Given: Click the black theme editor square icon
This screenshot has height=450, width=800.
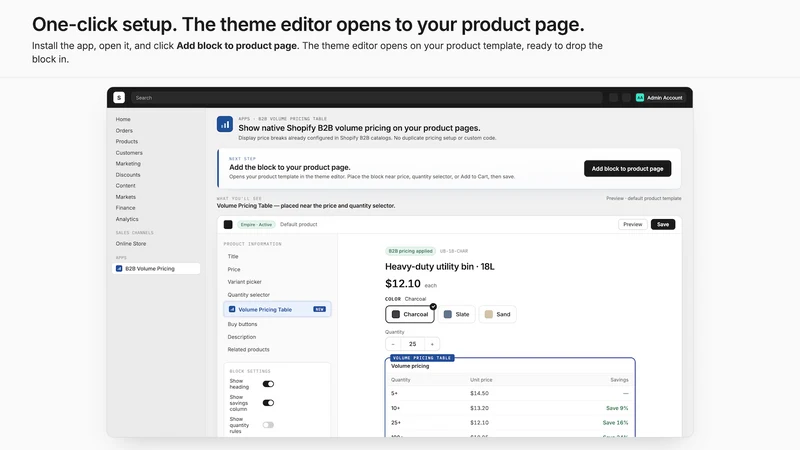Looking at the screenshot, I should point(228,224).
